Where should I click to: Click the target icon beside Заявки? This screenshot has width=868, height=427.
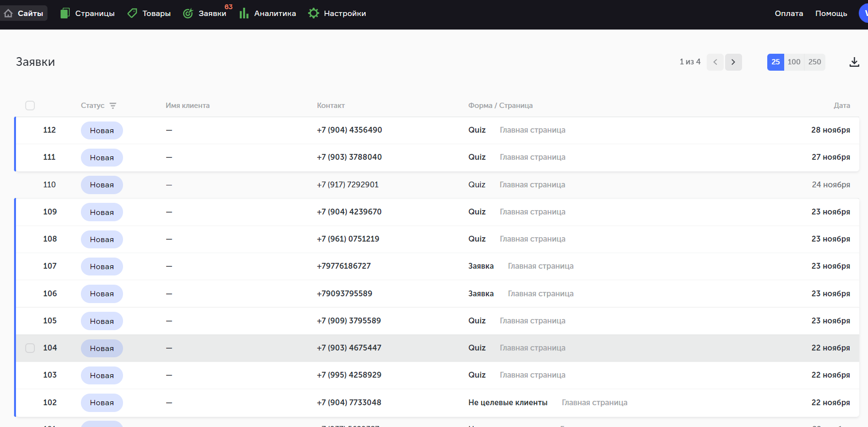click(x=188, y=13)
